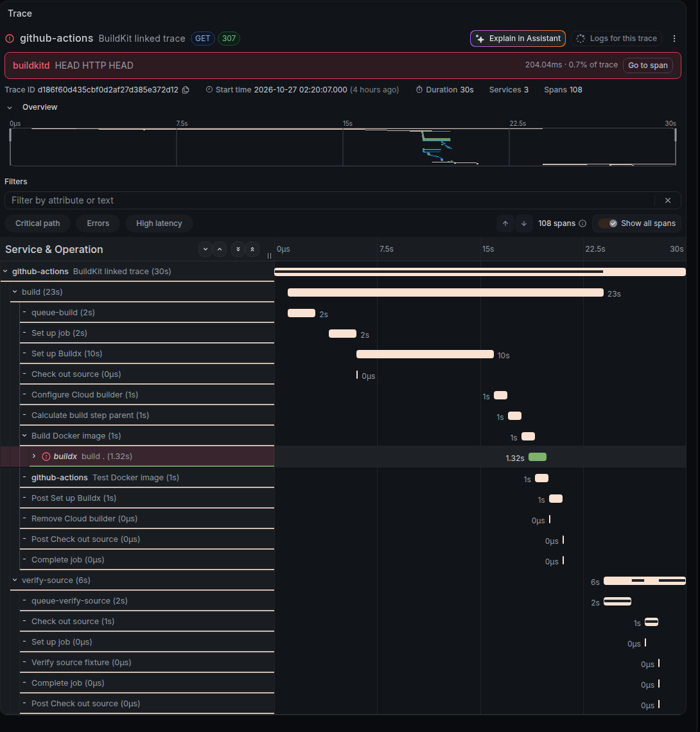Click the verify-source 6s timeline bar

click(x=644, y=580)
